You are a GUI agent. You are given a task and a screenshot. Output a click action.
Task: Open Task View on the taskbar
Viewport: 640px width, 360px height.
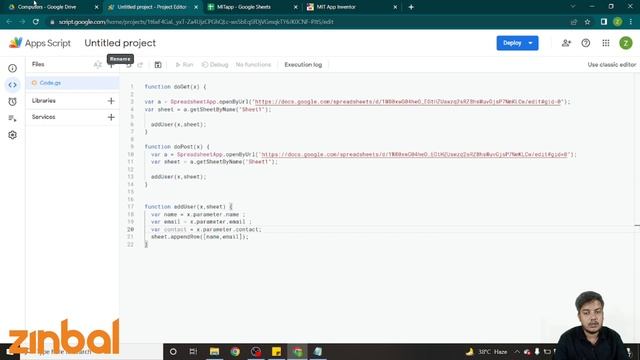[x=193, y=351]
